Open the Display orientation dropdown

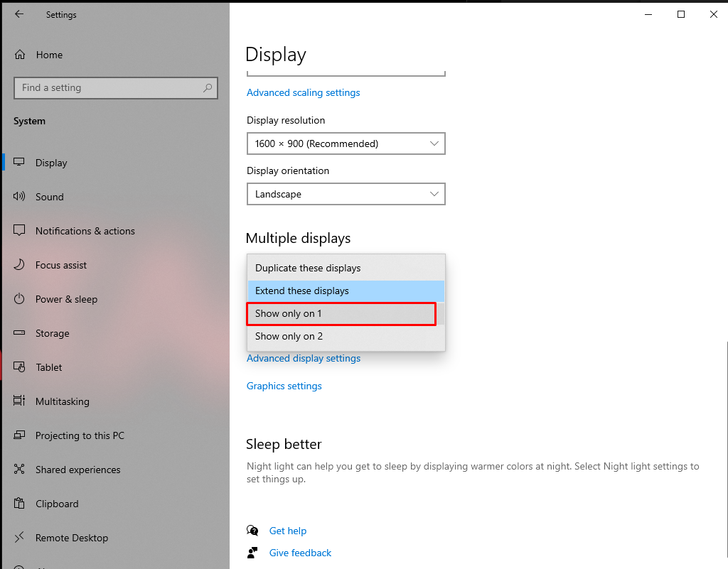click(x=346, y=194)
